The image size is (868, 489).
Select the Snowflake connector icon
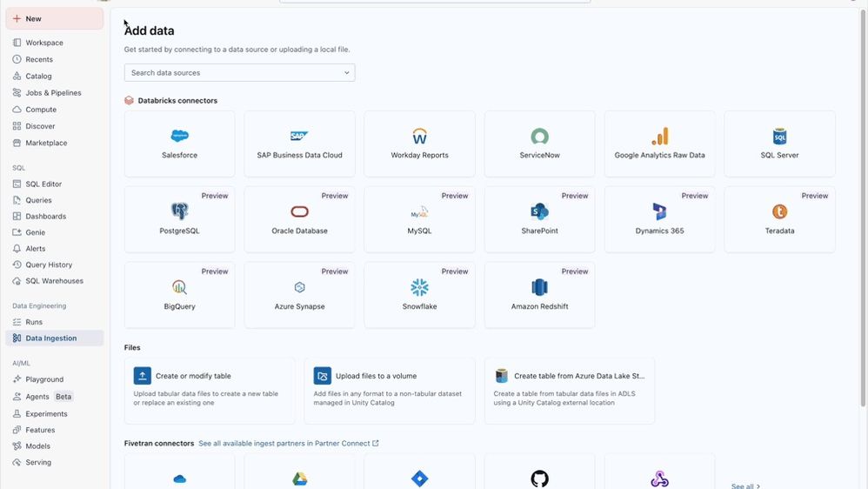[x=419, y=287]
